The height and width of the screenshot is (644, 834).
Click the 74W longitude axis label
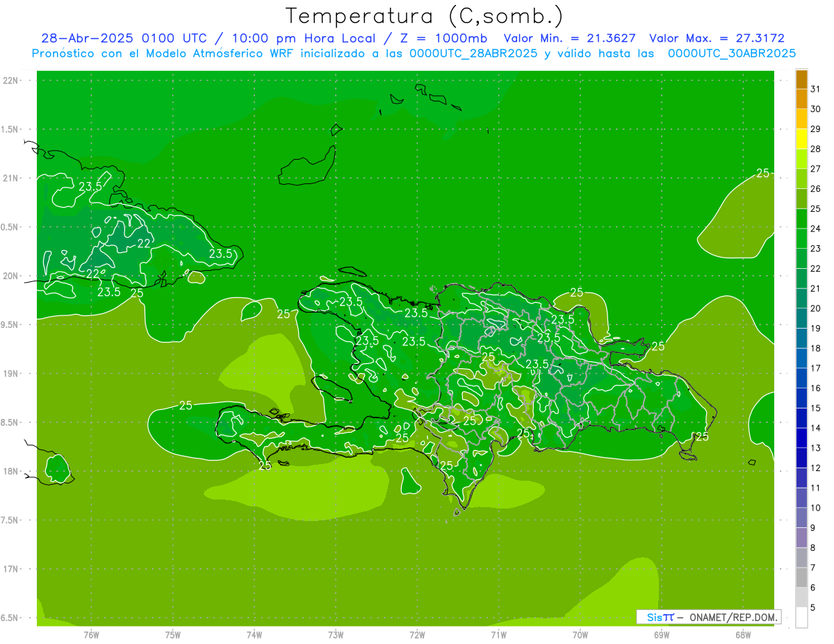[x=254, y=635]
